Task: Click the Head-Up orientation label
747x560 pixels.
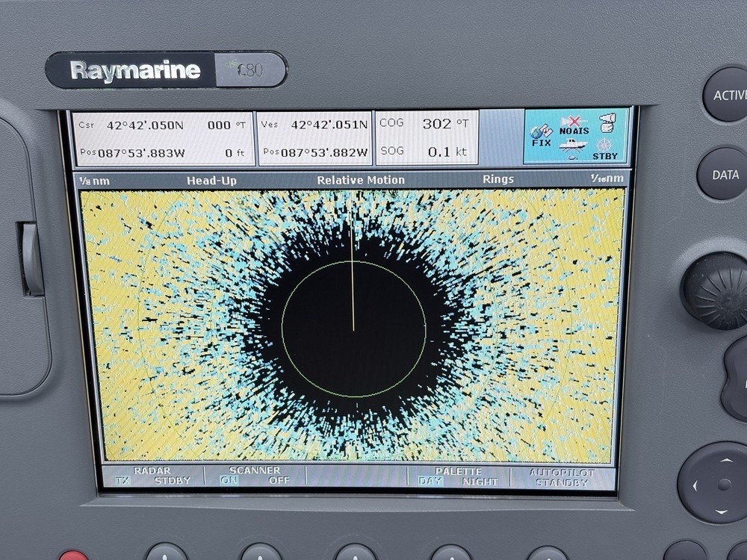Action: [211, 181]
